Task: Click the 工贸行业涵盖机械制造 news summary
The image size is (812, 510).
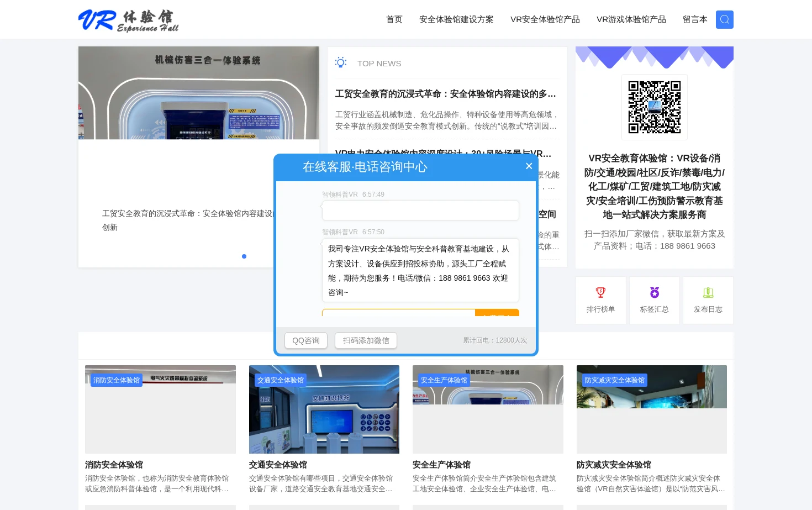Action: tap(447, 120)
